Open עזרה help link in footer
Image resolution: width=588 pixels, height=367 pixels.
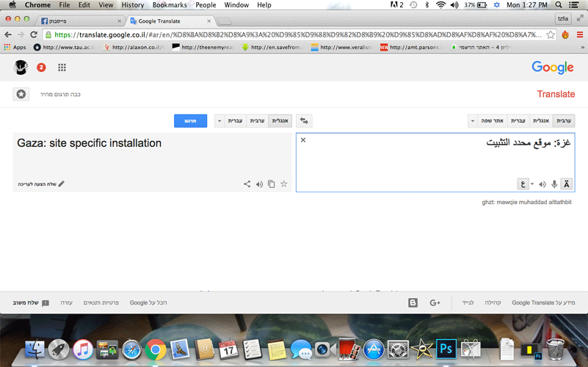(x=66, y=302)
